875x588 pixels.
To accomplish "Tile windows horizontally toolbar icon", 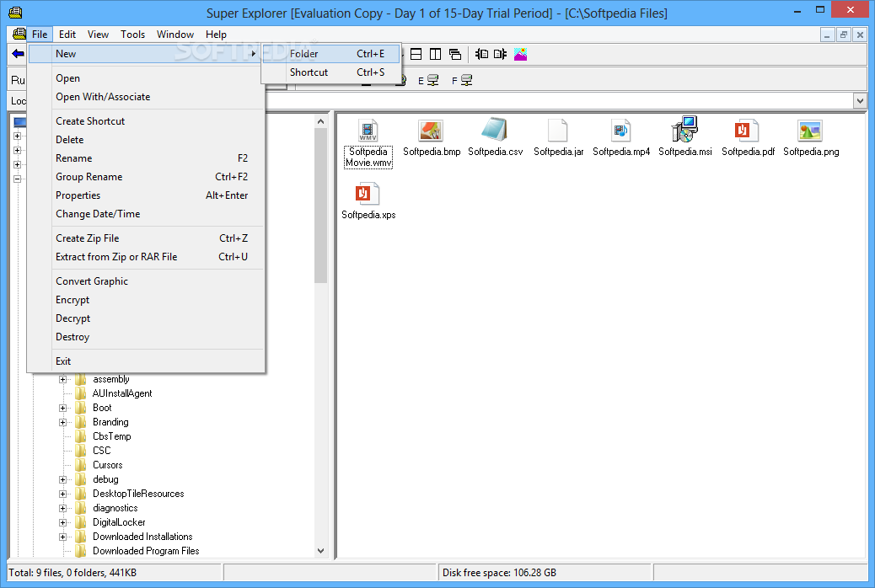I will click(416, 54).
